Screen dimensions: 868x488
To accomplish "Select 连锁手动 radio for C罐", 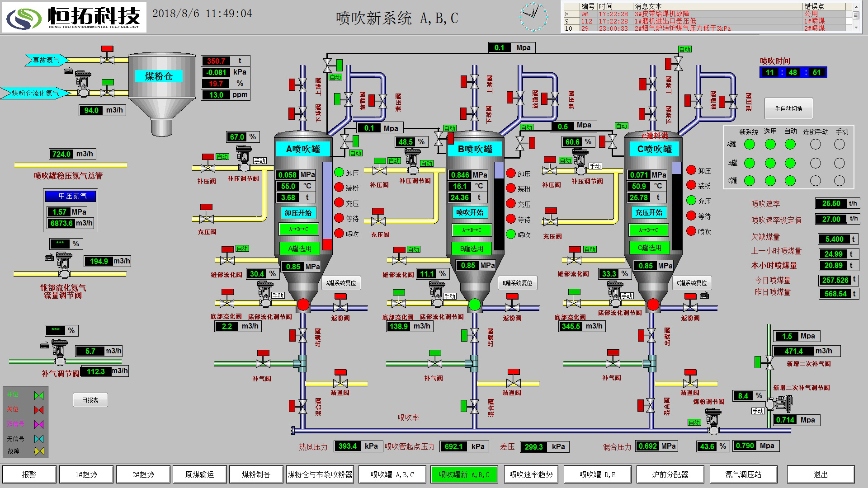I will [x=816, y=181].
